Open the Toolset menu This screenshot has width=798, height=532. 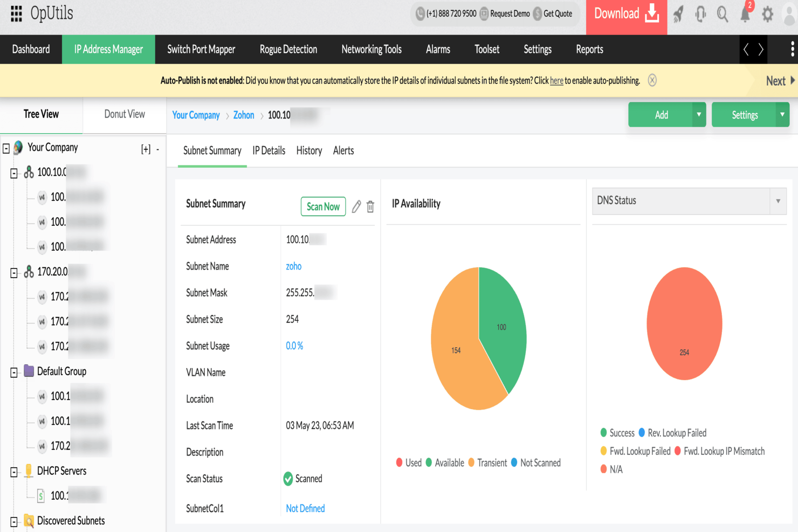coord(487,50)
